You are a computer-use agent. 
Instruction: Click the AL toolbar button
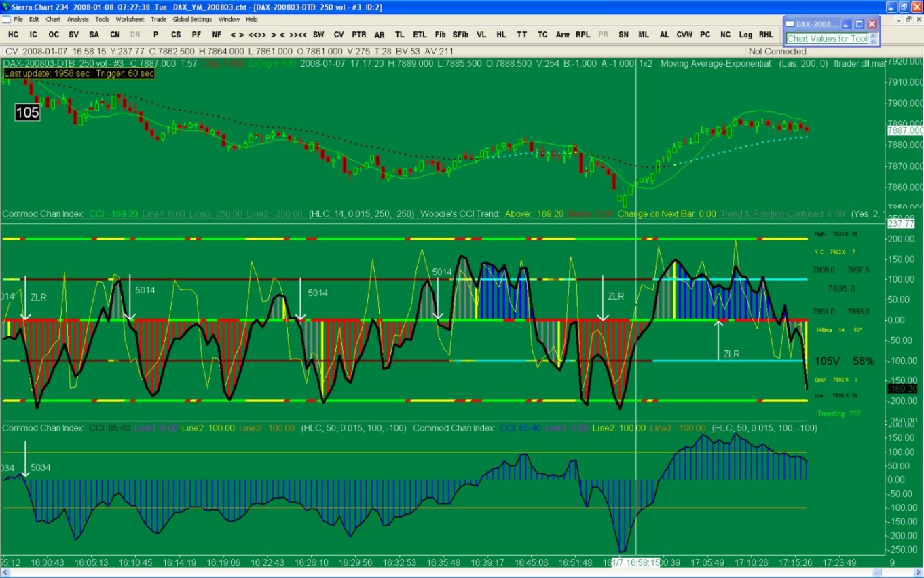[x=664, y=35]
